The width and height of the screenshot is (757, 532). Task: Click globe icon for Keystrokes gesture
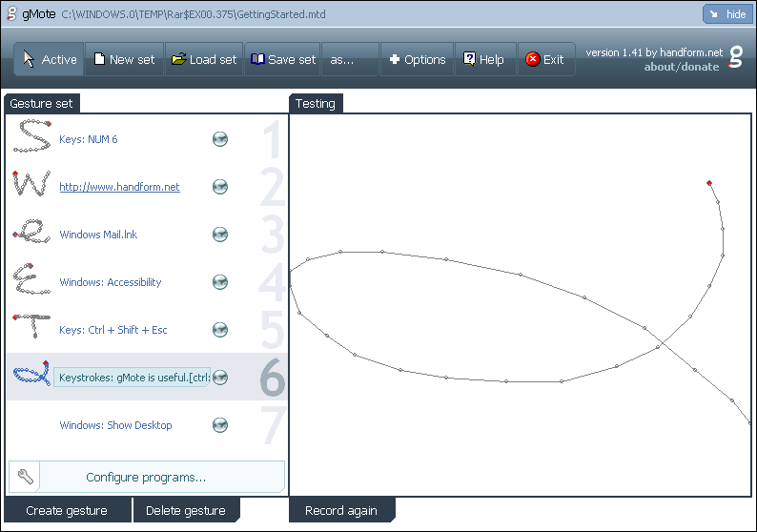220,378
